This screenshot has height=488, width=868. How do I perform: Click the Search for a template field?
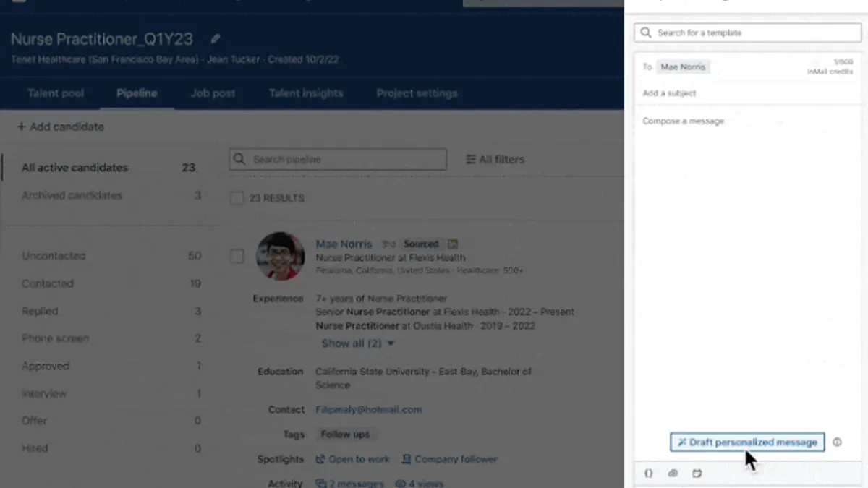[x=748, y=33]
